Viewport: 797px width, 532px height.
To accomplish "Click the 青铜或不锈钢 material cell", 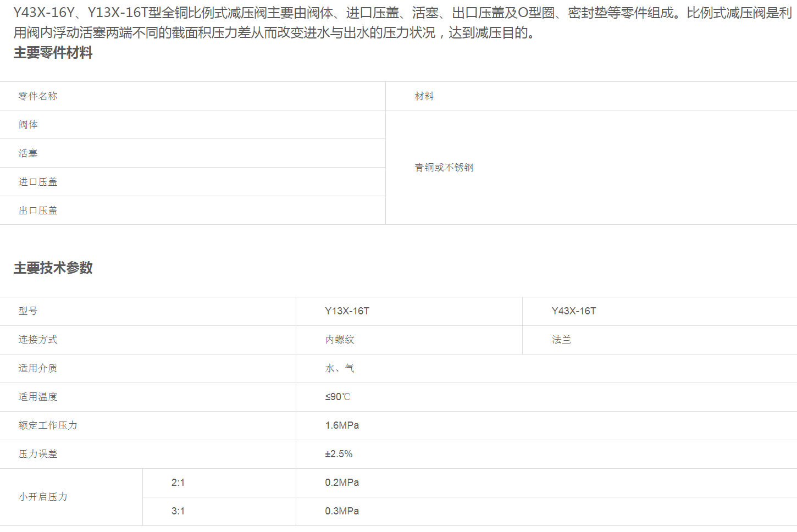I will coord(444,168).
